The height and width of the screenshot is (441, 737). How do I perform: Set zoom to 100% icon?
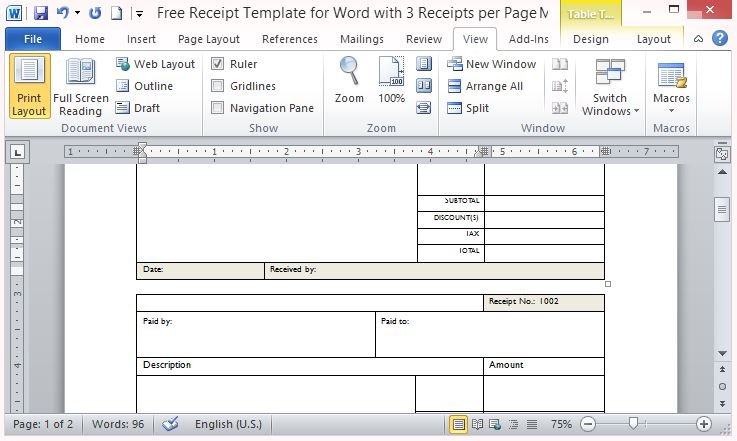tap(391, 72)
